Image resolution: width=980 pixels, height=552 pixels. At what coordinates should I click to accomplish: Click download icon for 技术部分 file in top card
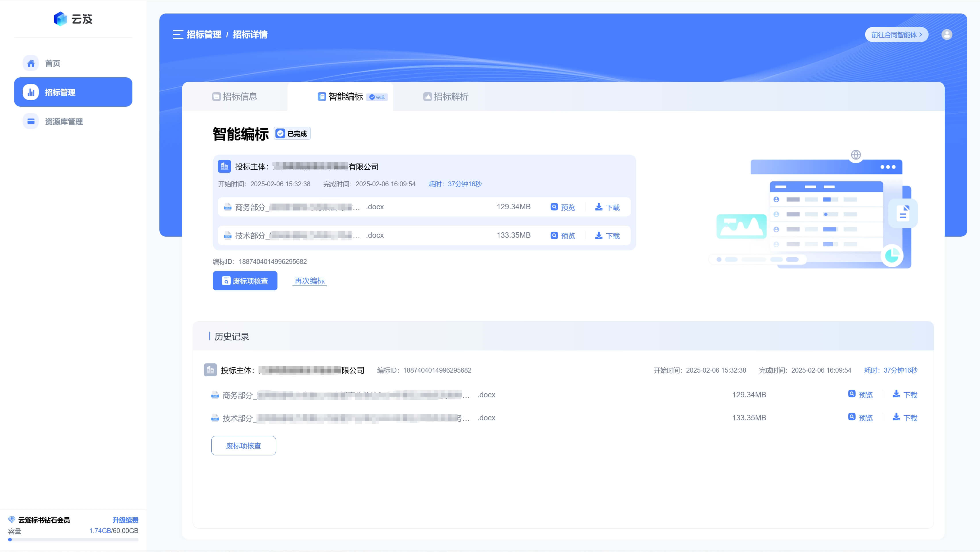(599, 236)
